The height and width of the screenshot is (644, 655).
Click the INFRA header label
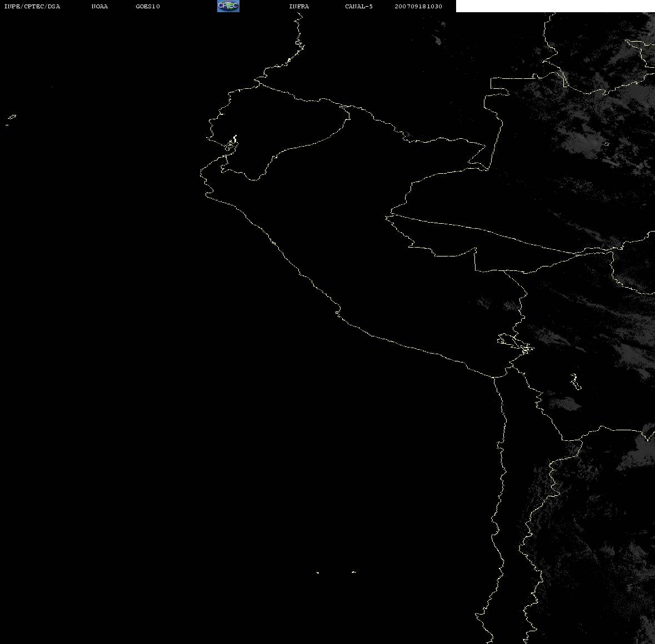pyautogui.click(x=299, y=6)
